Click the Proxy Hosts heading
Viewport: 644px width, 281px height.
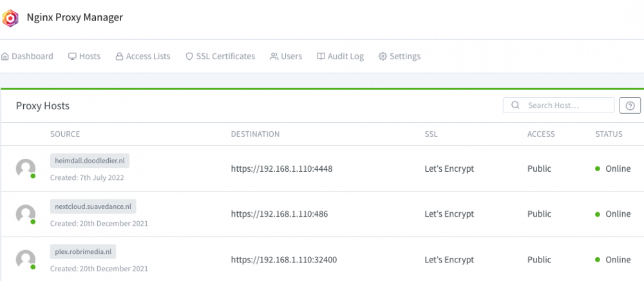point(43,106)
